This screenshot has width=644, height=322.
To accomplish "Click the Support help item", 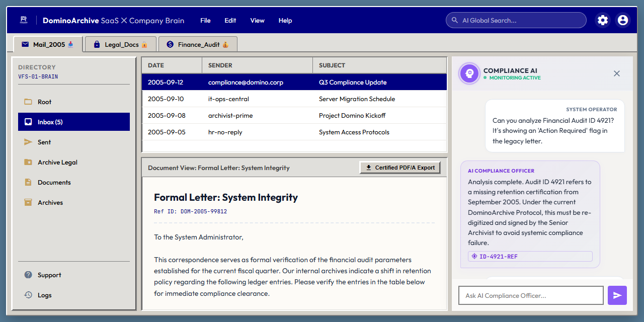I will 74,275.
